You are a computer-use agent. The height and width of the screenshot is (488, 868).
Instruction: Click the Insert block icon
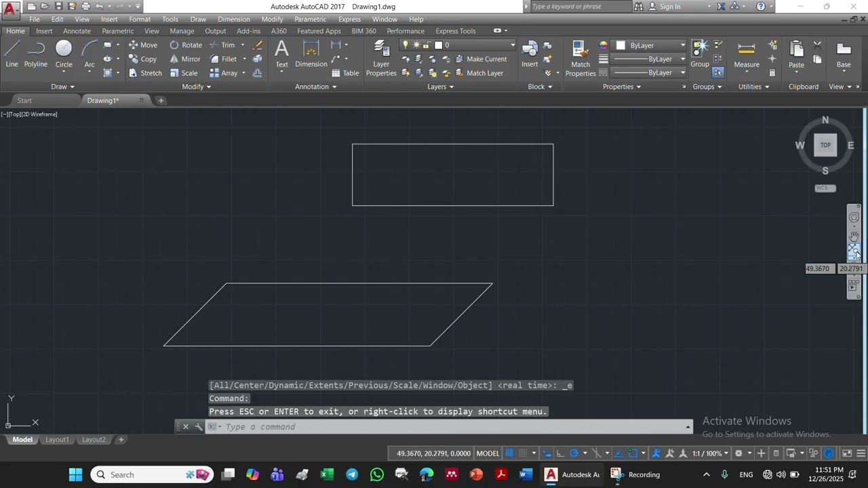tap(530, 54)
